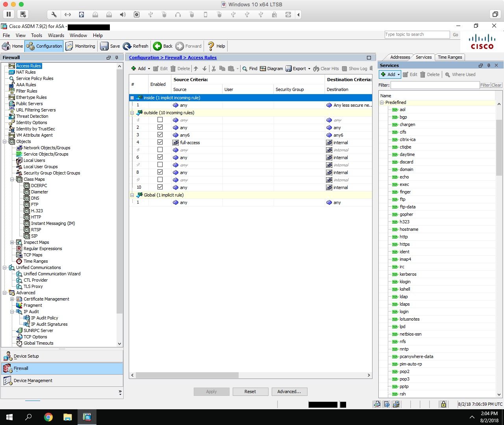Open Google Chrome from the taskbar
This screenshot has width=504, height=425.
tap(48, 417)
